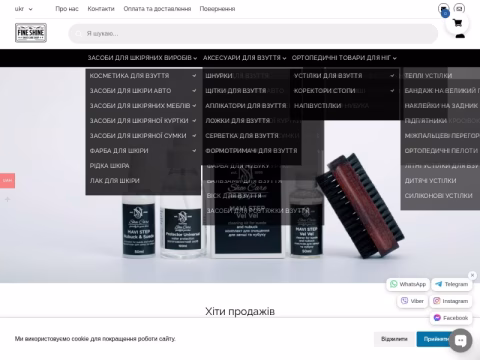Click the red UAH currency tab

[x=7, y=181]
